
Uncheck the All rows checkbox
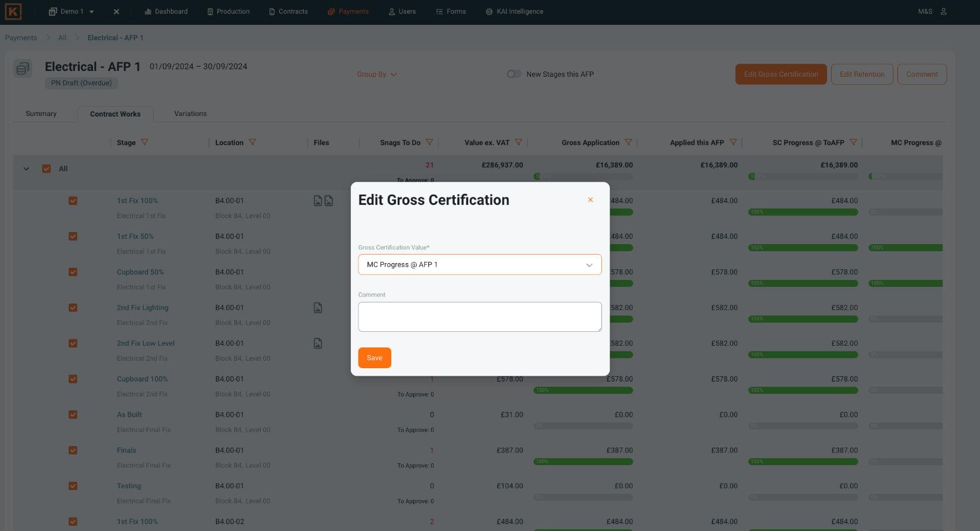tap(47, 169)
